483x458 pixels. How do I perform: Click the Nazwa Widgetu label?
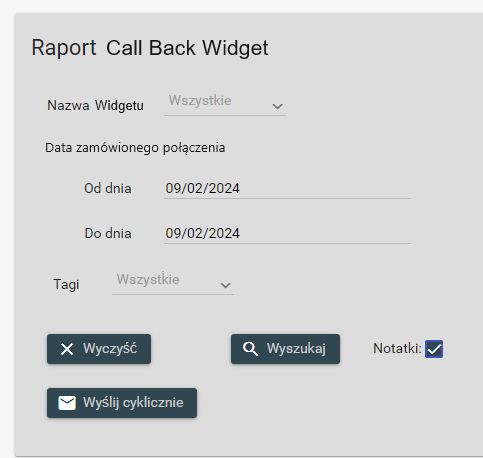tap(95, 106)
